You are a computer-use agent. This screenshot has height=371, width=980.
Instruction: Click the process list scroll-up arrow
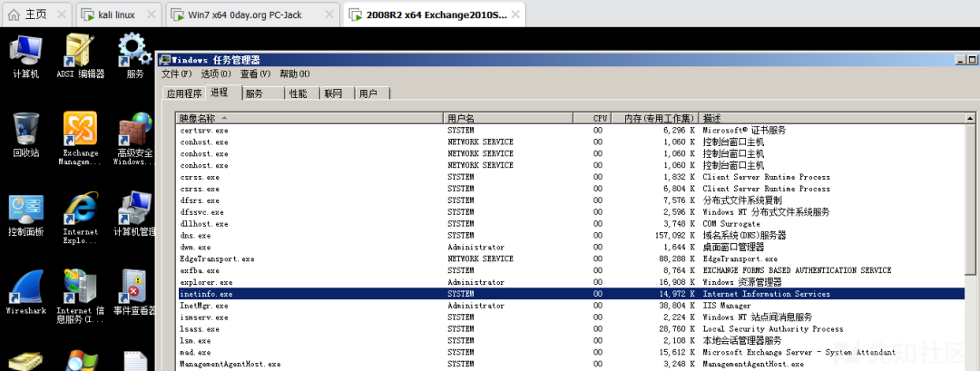[970, 118]
